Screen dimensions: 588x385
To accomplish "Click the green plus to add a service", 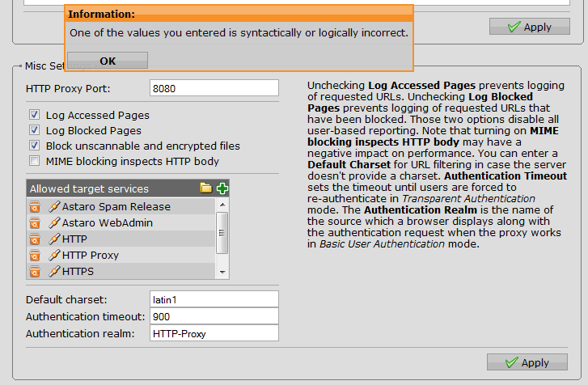I will pyautogui.click(x=222, y=188).
